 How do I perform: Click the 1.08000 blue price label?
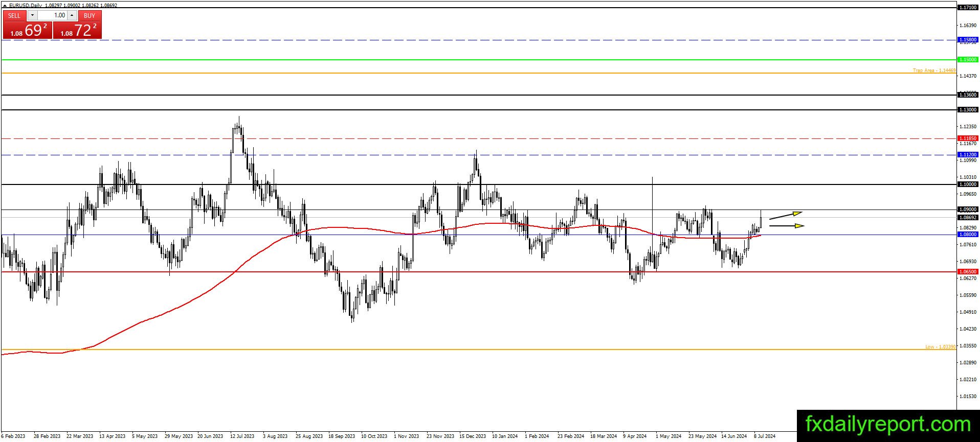[968, 234]
